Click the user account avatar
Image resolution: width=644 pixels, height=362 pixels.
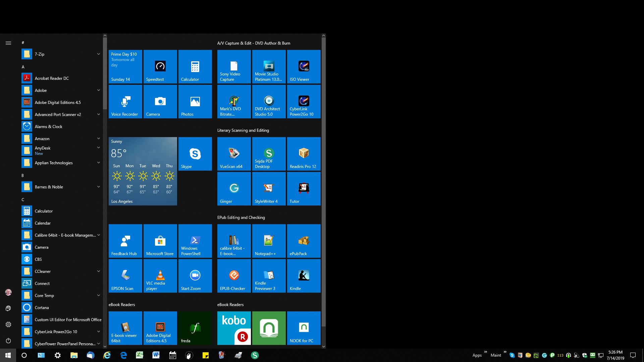8,292
